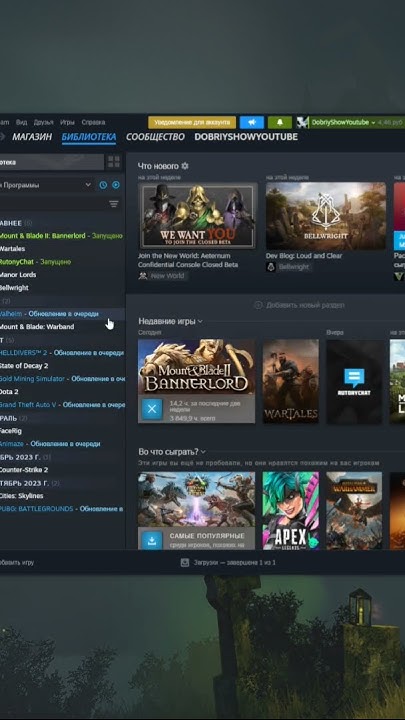
Task: Switch to the МАГАЗИН tab
Action: pyautogui.click(x=32, y=137)
